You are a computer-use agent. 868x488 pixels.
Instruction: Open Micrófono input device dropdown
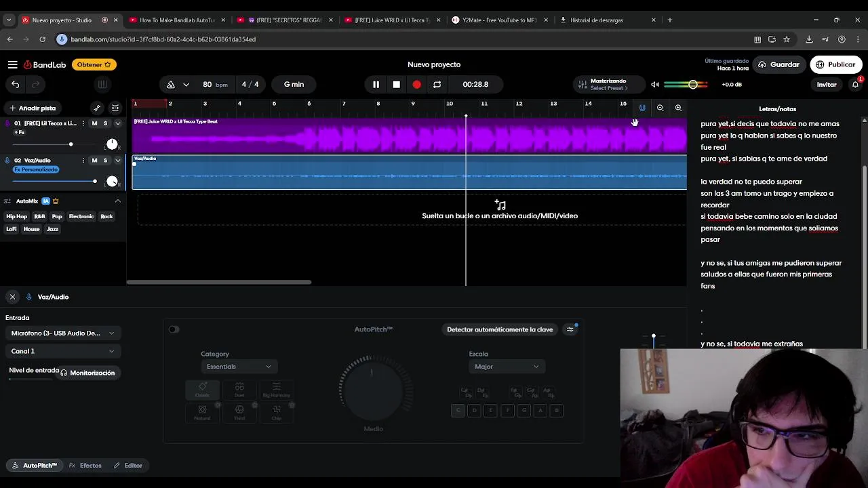pos(62,333)
